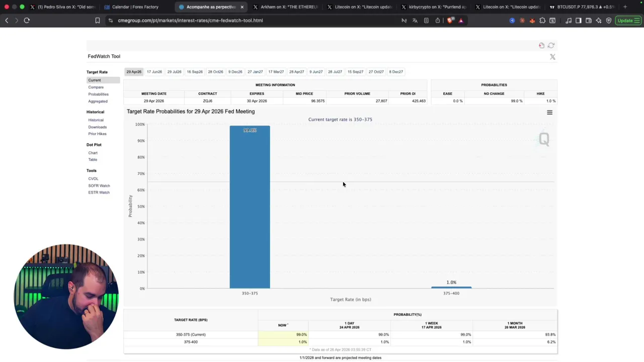The width and height of the screenshot is (644, 362).
Task: Click the FedWatch PDF export icon
Action: coord(541,45)
